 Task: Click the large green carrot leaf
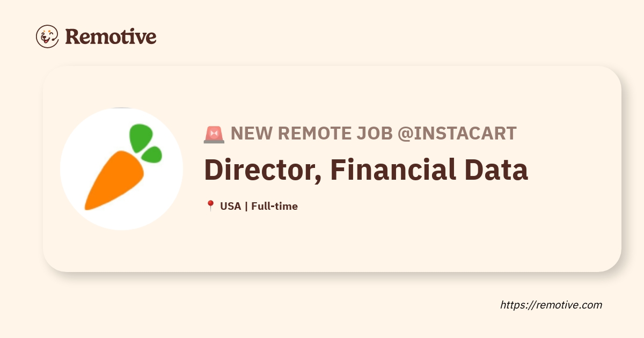pyautogui.click(x=140, y=138)
